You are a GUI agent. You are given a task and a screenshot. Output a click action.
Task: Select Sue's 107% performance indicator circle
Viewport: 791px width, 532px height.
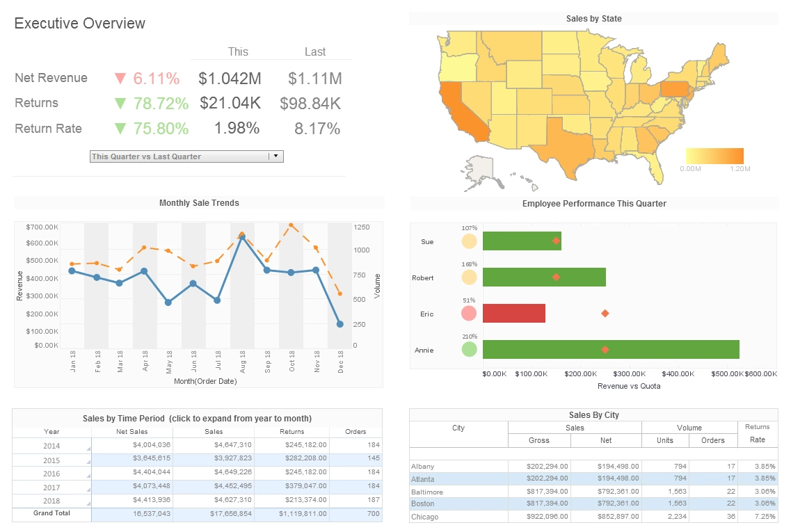tap(468, 241)
